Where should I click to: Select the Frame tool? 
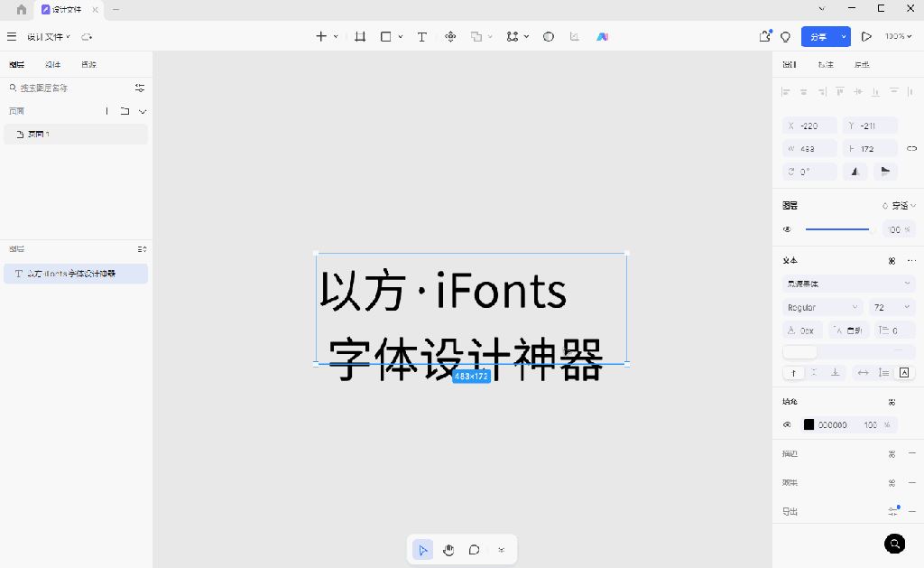pos(359,36)
